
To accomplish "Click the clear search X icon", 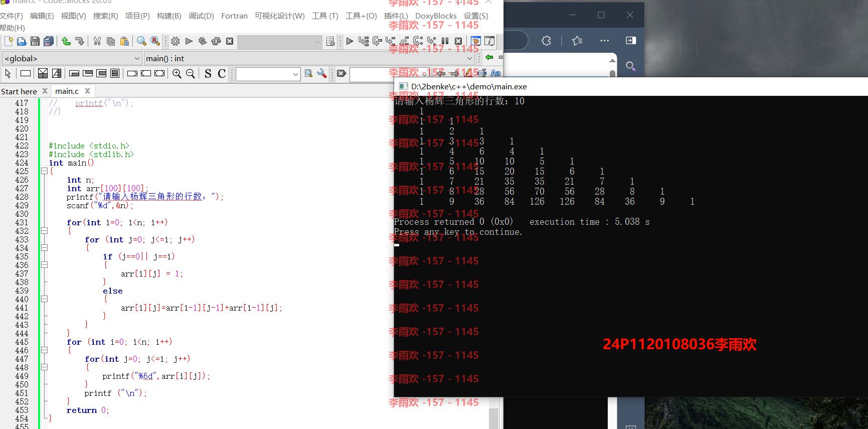I will click(341, 74).
